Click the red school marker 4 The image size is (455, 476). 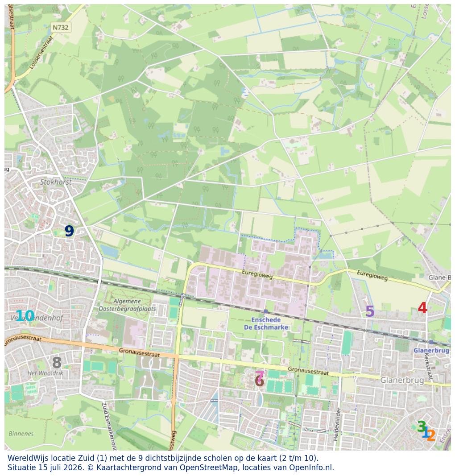point(422,308)
